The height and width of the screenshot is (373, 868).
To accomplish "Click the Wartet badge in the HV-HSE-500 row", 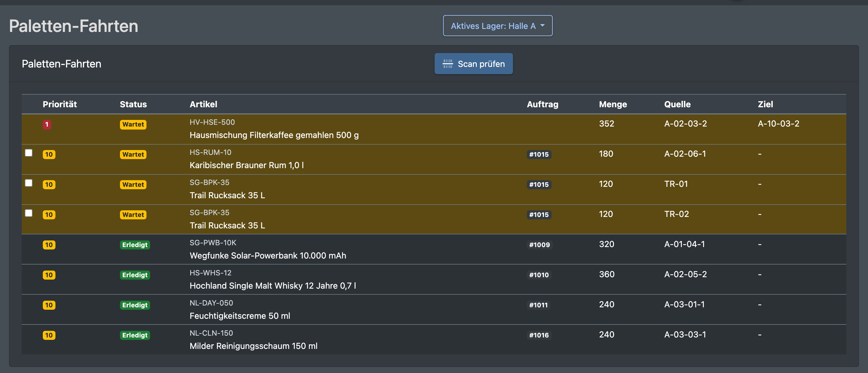I will pos(133,124).
